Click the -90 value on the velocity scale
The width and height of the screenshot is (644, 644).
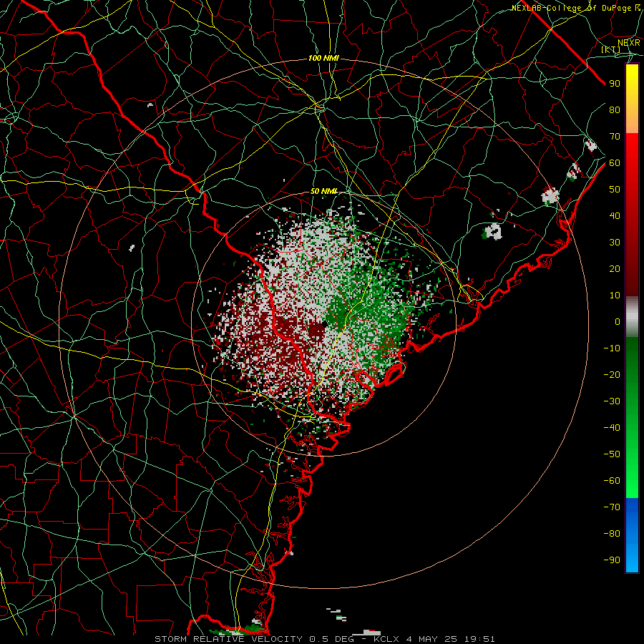pyautogui.click(x=612, y=560)
